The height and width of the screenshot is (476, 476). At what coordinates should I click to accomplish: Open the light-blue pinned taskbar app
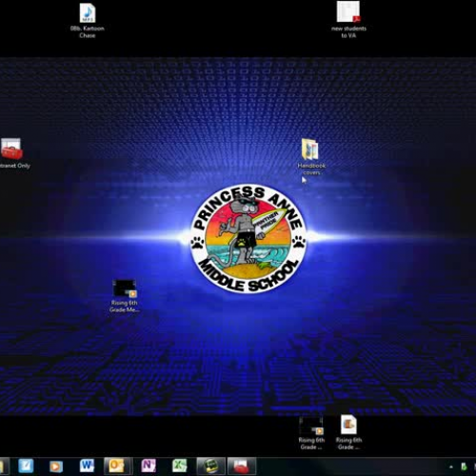point(26,466)
